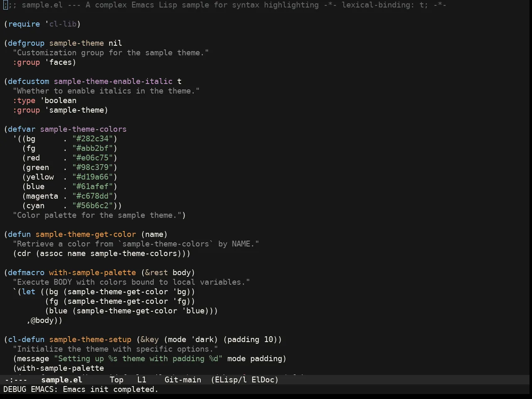532x399 pixels.
Task: Click the 'defvar' keyword
Action: click(22, 129)
